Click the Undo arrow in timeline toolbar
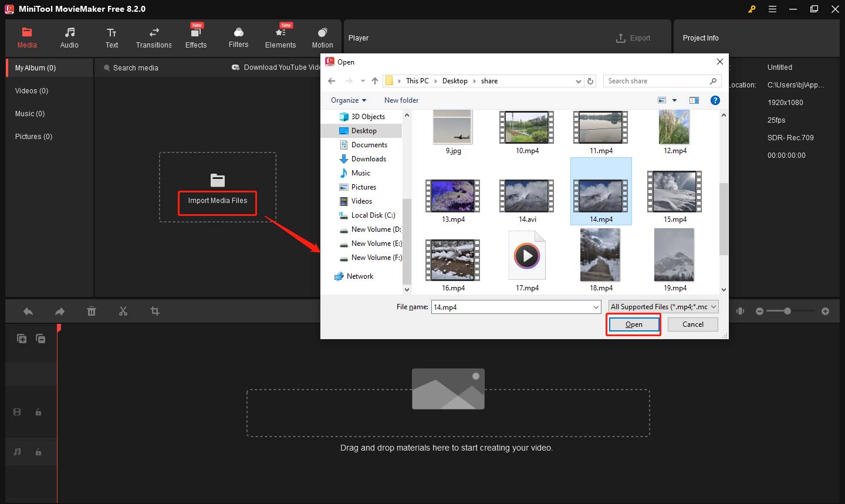The image size is (845, 504). click(x=28, y=312)
